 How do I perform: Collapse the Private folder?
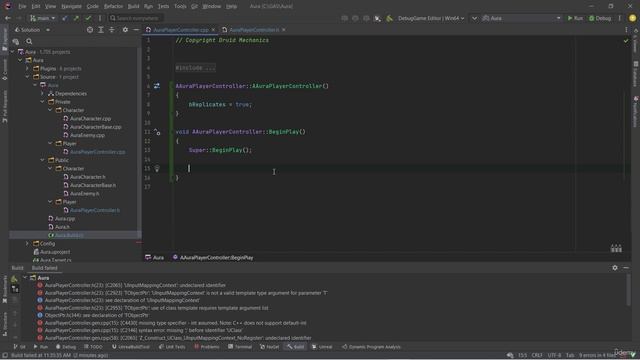(x=42, y=102)
